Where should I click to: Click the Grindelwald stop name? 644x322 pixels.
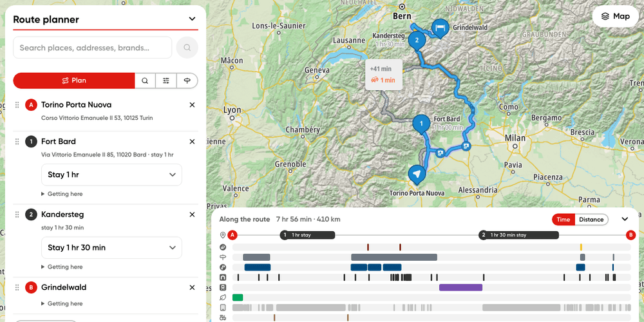64,287
